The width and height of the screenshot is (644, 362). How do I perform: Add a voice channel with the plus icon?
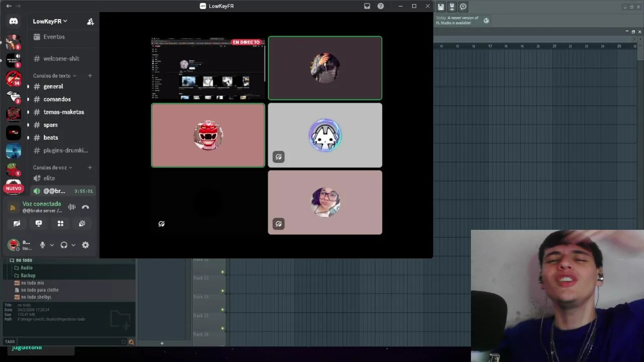click(90, 167)
